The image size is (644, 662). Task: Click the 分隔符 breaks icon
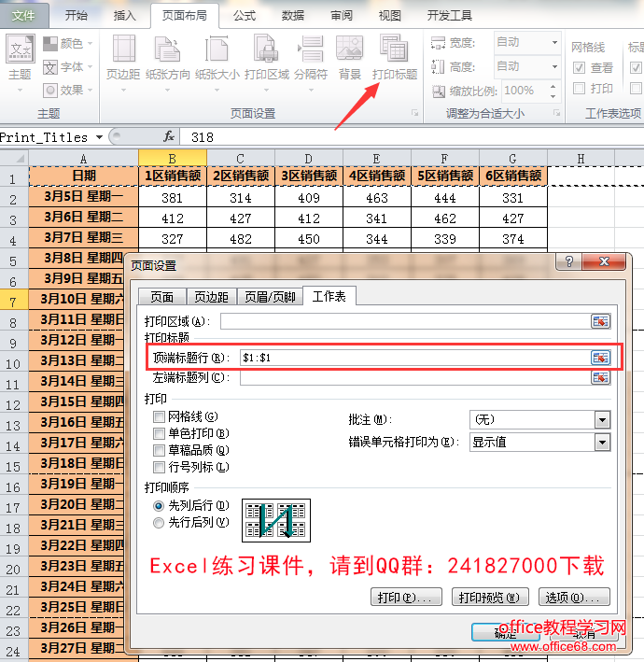[311, 49]
